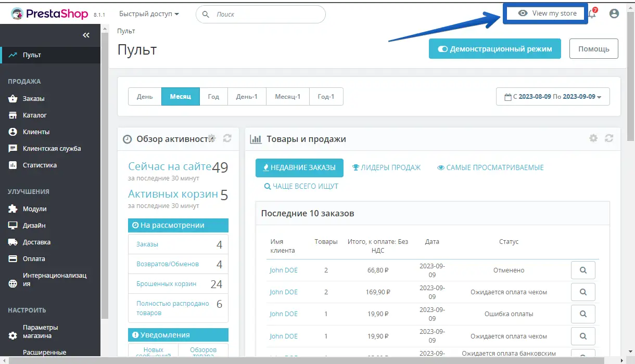The height and width of the screenshot is (364, 635).
Task: Switch to САМЫЕ ПРОСМАТРИВАЕМЫЕ tab
Action: click(x=490, y=167)
